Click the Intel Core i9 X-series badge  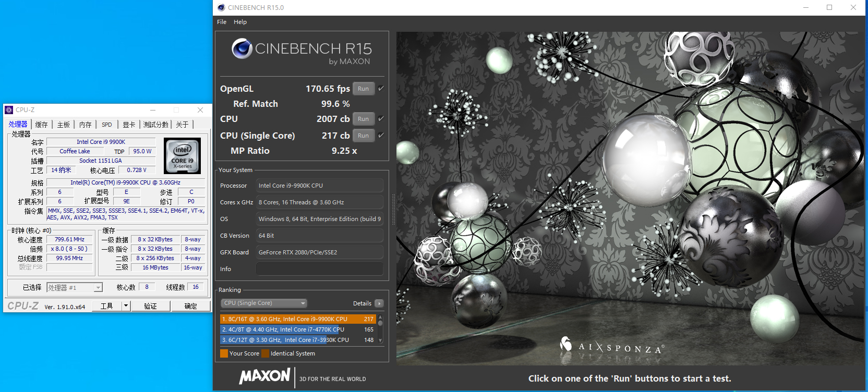(x=182, y=156)
